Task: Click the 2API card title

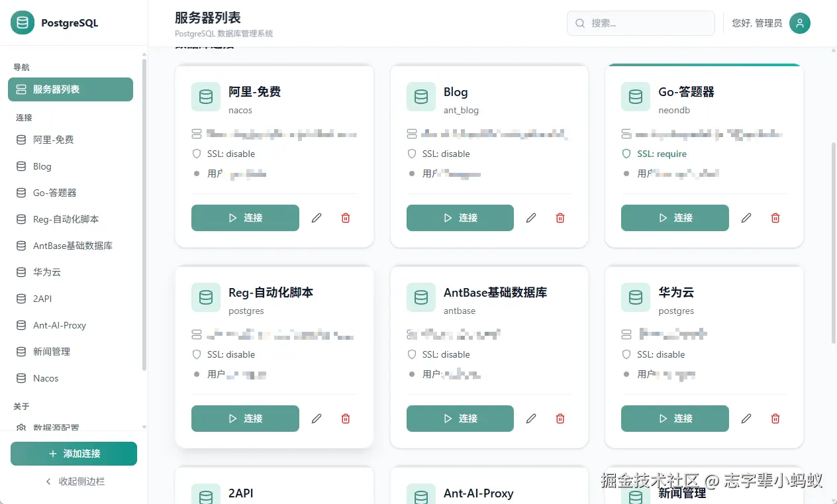Action: coord(241,493)
